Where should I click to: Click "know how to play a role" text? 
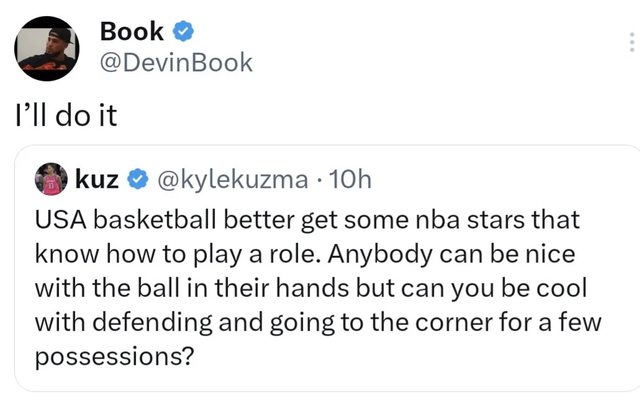(x=154, y=251)
